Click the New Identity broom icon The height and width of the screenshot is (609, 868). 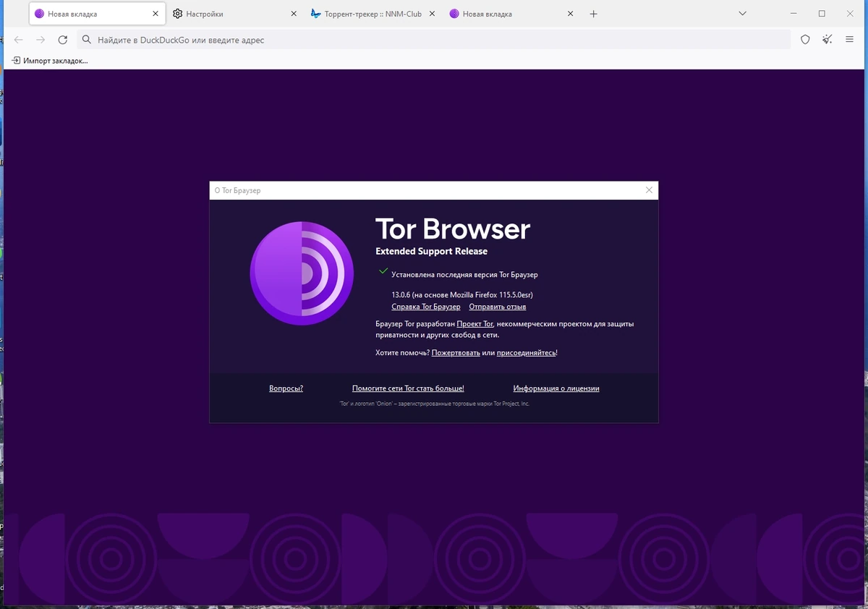827,40
